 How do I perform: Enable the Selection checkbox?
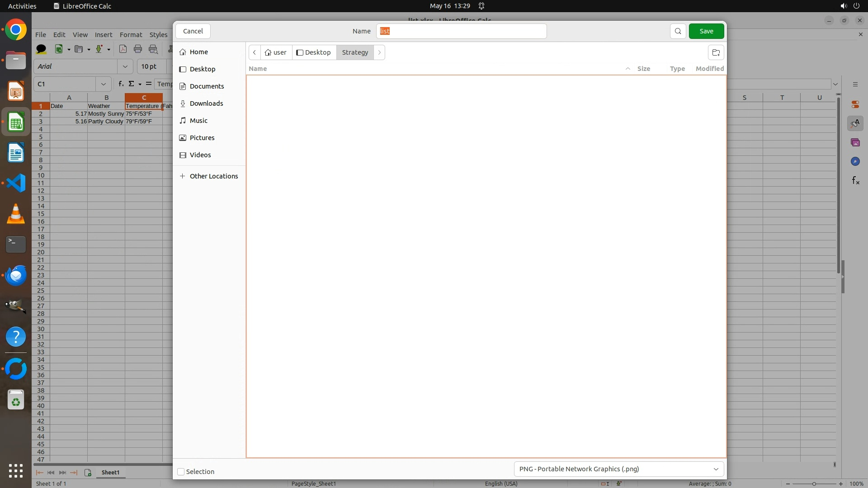pos(181,472)
